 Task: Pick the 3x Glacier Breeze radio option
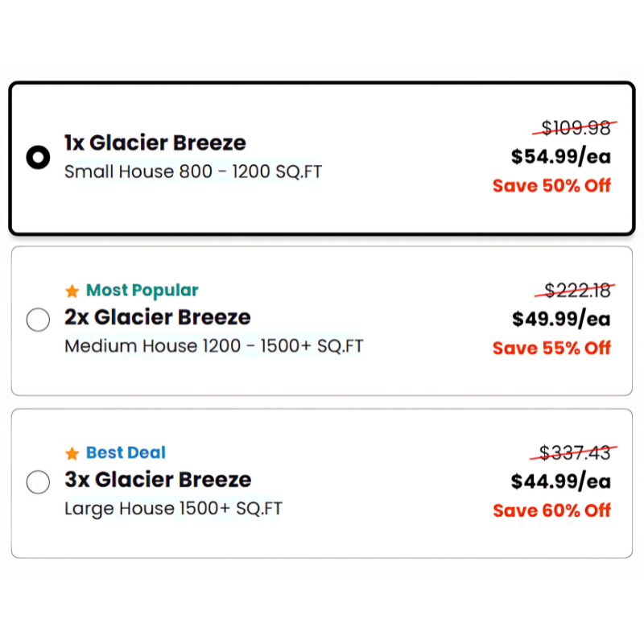coord(38,482)
